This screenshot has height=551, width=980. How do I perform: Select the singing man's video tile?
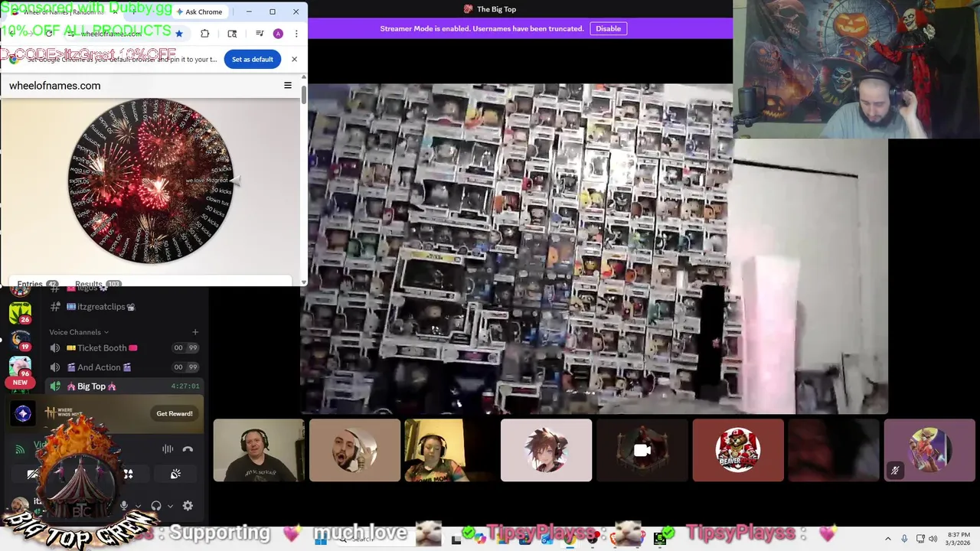[354, 450]
